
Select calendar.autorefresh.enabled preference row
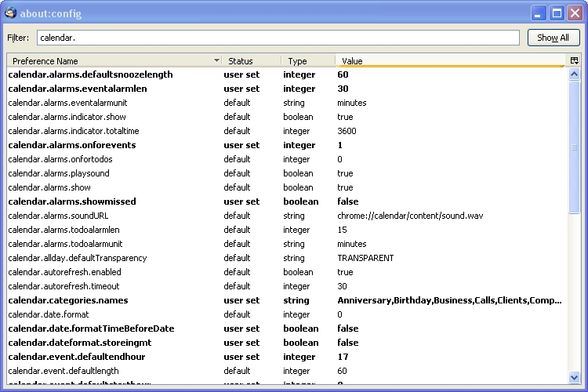tap(64, 272)
